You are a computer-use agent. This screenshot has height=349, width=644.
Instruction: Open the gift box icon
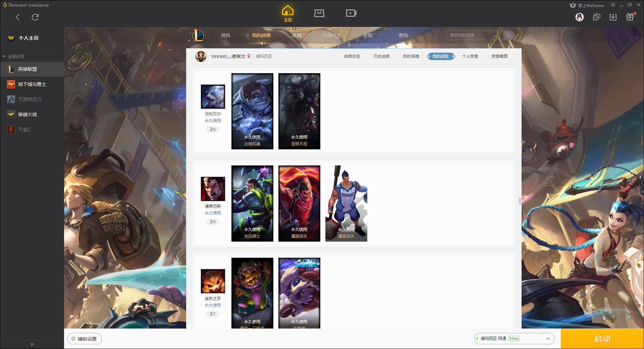(630, 17)
